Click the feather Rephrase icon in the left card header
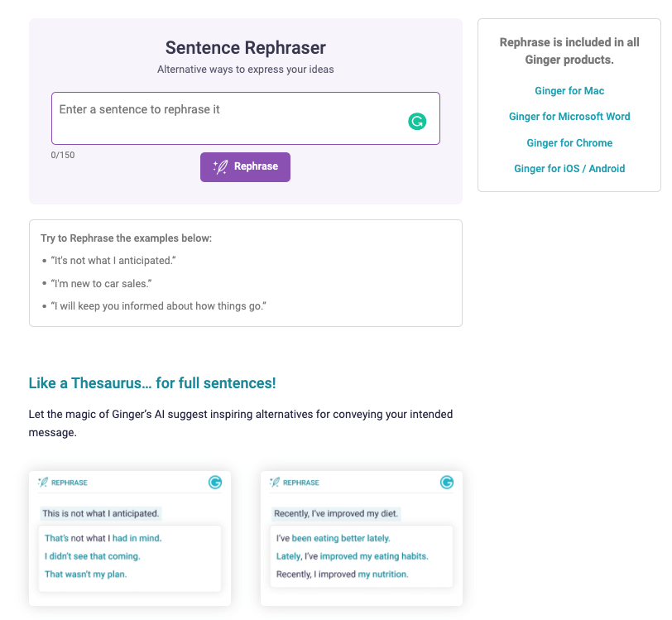 pos(43,483)
